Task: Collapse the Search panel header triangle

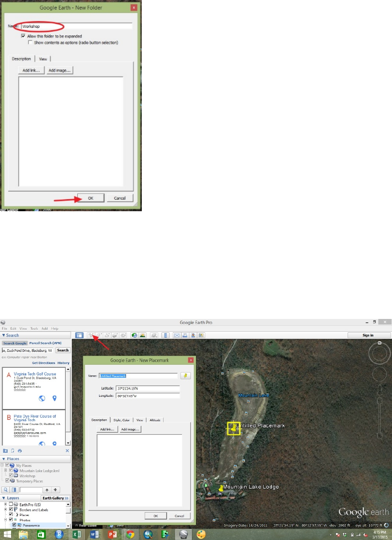Action: tap(3, 335)
